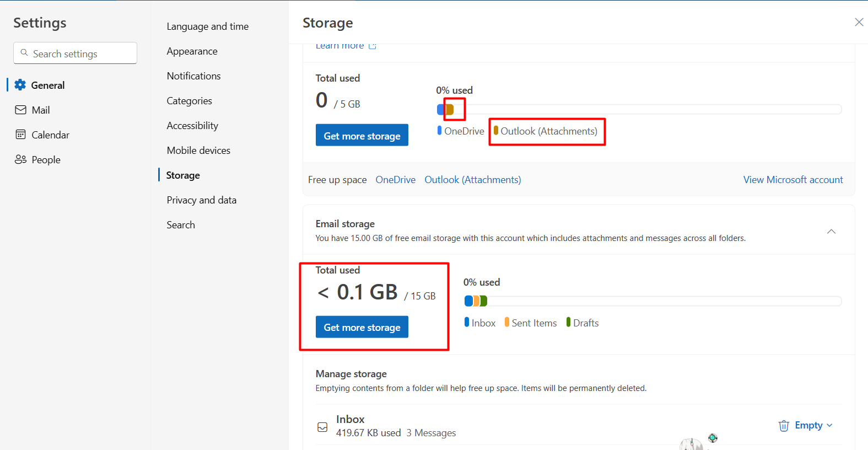The width and height of the screenshot is (868, 450).
Task: Open Privacy and data settings
Action: 202,200
